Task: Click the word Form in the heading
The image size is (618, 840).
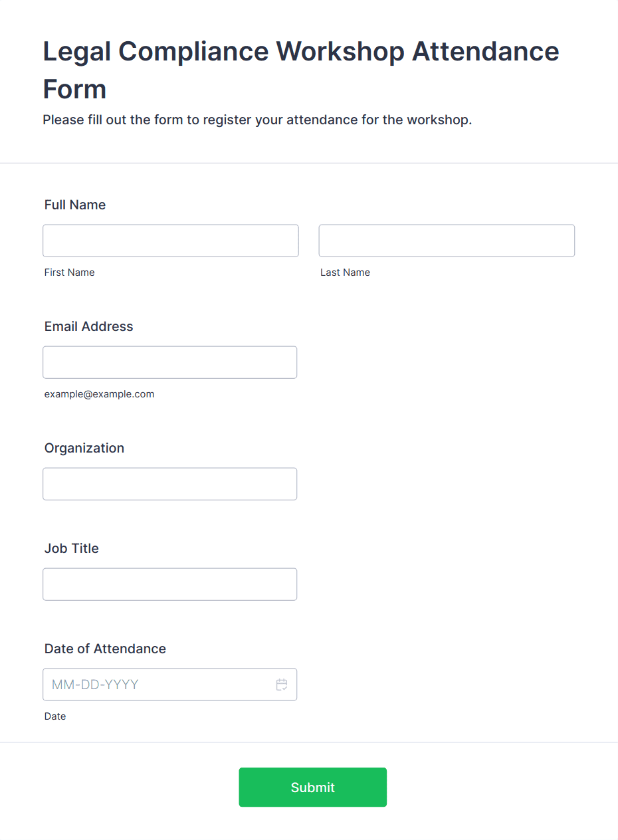Action: [x=74, y=89]
